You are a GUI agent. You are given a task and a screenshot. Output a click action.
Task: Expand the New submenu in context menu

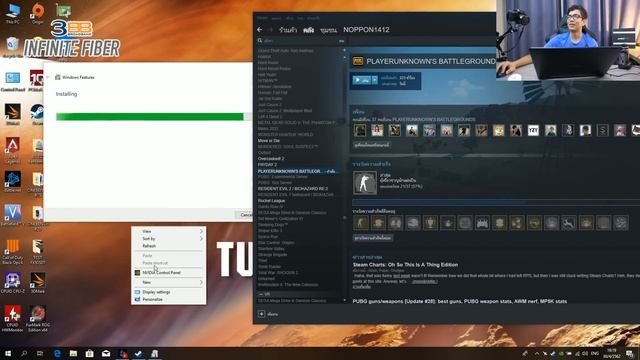[x=168, y=282]
